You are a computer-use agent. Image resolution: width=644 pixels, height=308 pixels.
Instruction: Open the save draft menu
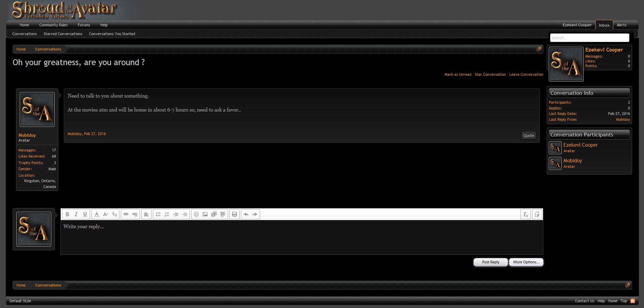[234, 214]
